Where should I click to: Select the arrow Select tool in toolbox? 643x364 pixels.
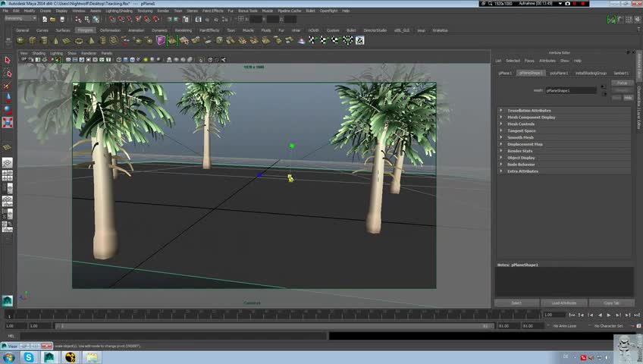[x=8, y=59]
